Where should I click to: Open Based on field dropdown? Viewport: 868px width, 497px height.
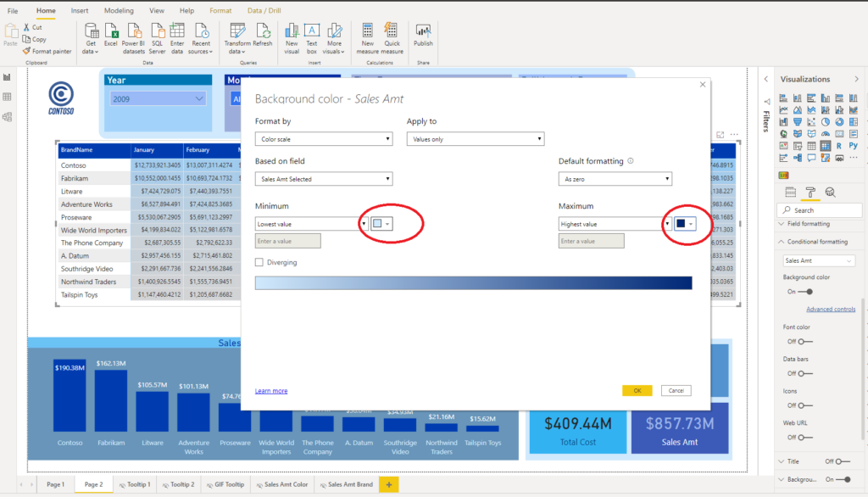[324, 179]
